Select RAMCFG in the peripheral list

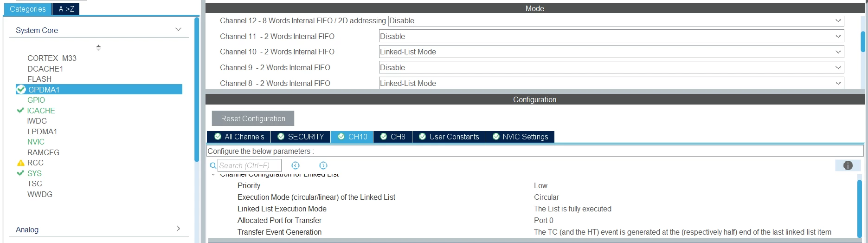[x=43, y=152]
